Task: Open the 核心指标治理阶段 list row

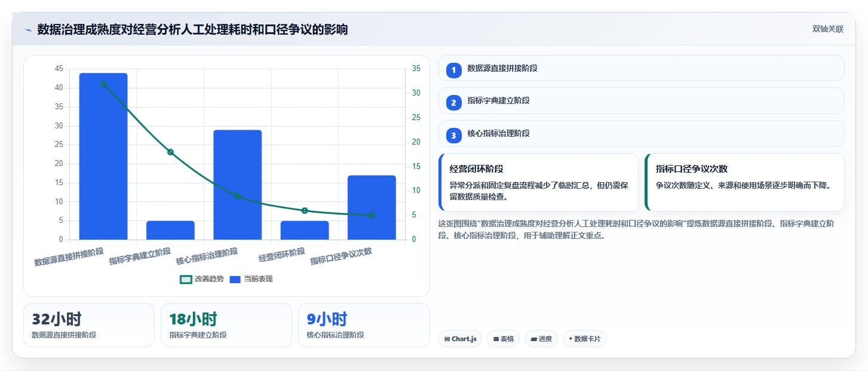Action: point(641,133)
